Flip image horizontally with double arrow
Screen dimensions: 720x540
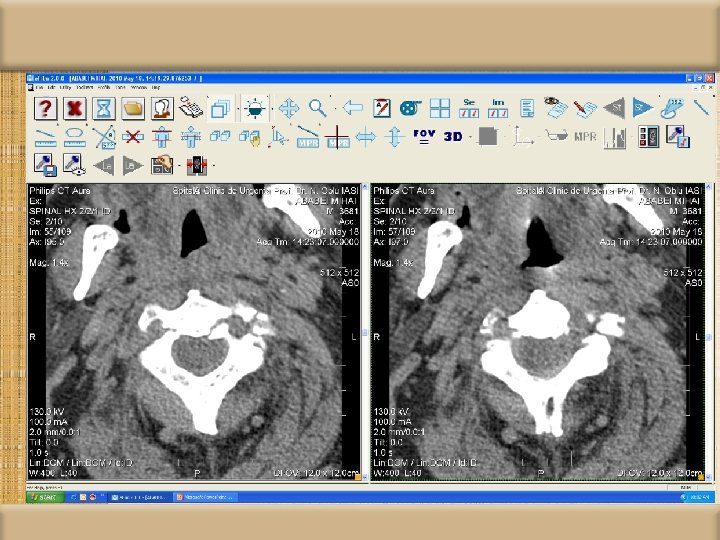(366, 137)
